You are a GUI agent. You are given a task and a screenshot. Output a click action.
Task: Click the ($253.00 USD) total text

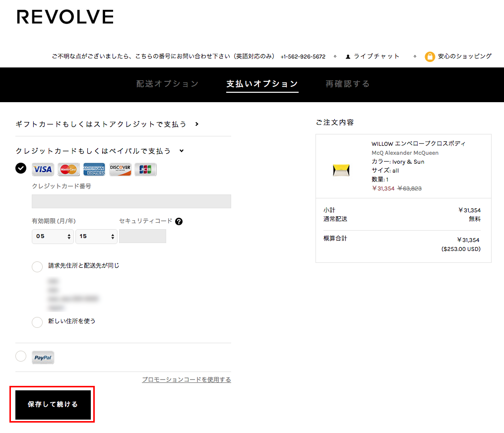pos(461,249)
